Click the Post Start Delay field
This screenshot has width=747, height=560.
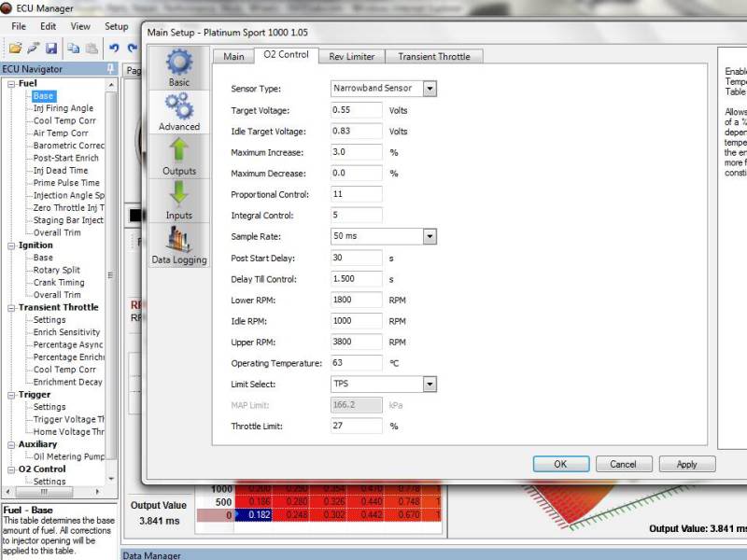point(357,258)
